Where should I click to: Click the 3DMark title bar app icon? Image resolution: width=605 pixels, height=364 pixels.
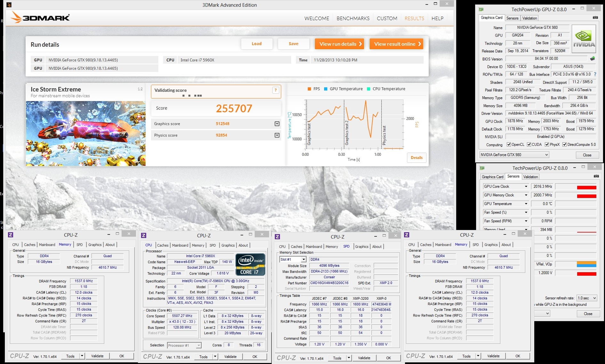tap(9, 5)
